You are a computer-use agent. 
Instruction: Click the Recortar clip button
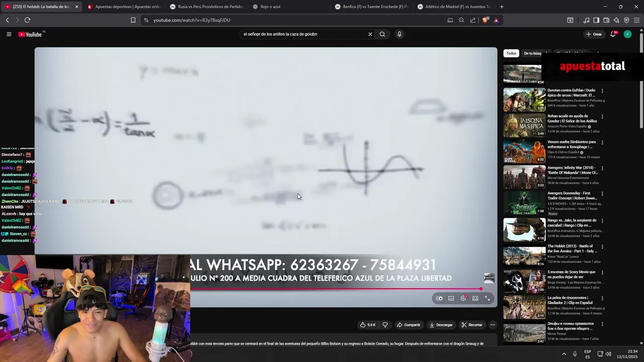click(472, 325)
